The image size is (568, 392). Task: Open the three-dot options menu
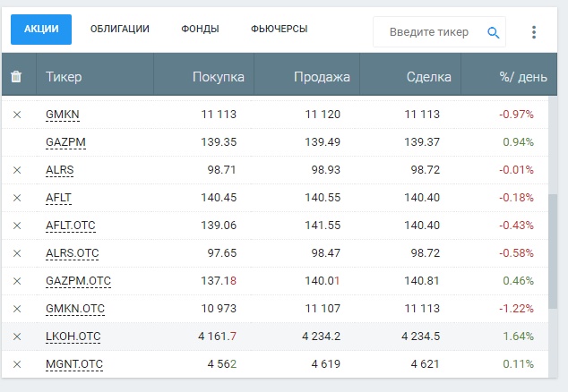click(534, 32)
